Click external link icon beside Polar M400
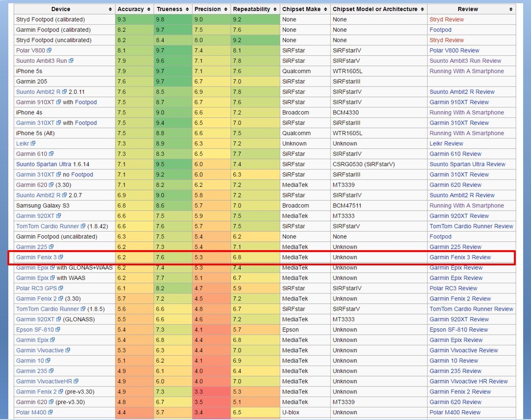Screen dimensions: 531x420 coord(50,412)
